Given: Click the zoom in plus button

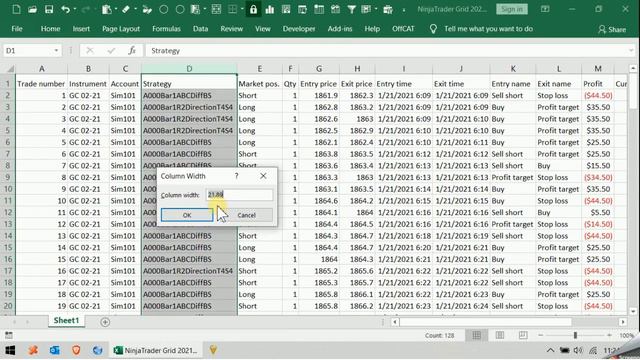Looking at the screenshot, I should coord(609,335).
